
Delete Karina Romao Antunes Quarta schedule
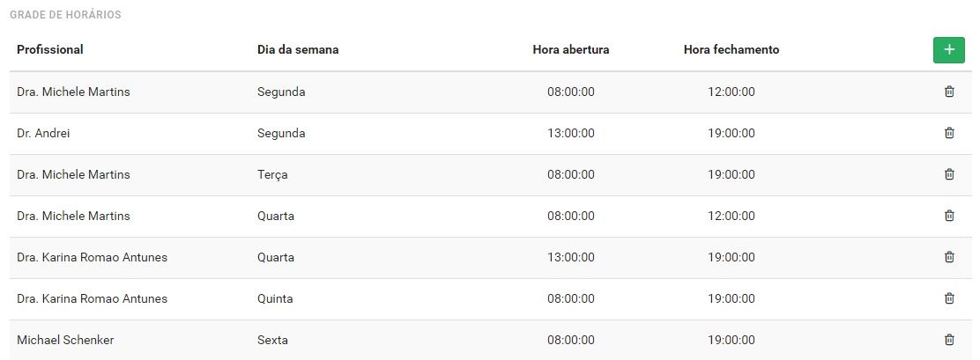pos(949,257)
